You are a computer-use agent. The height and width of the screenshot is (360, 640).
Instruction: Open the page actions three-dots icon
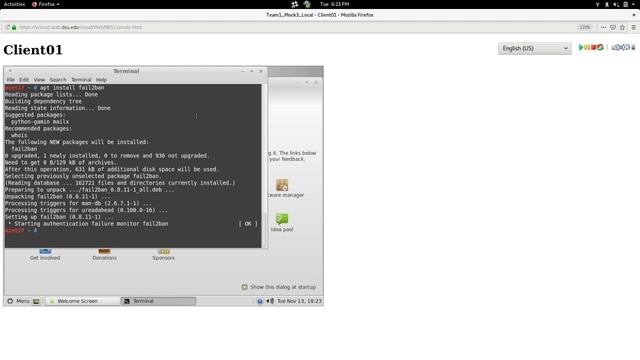[603, 27]
